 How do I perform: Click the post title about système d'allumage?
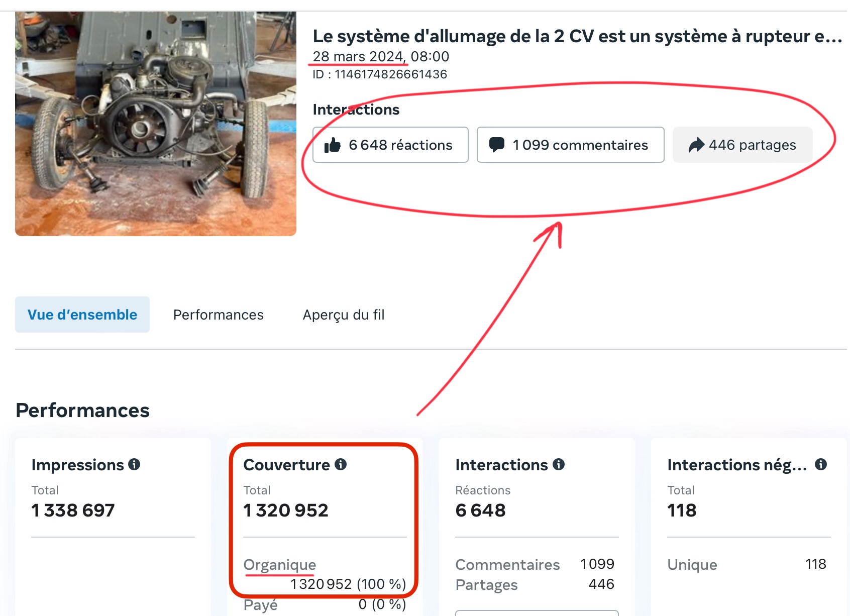(x=577, y=36)
